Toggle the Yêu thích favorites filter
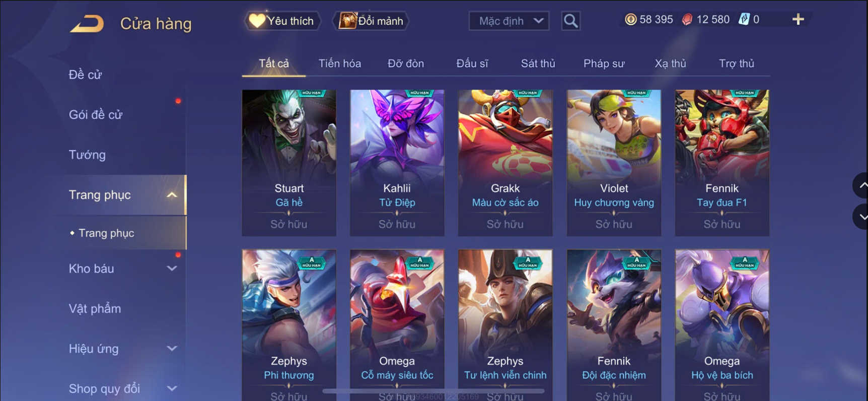The width and height of the screenshot is (868, 401). click(282, 21)
